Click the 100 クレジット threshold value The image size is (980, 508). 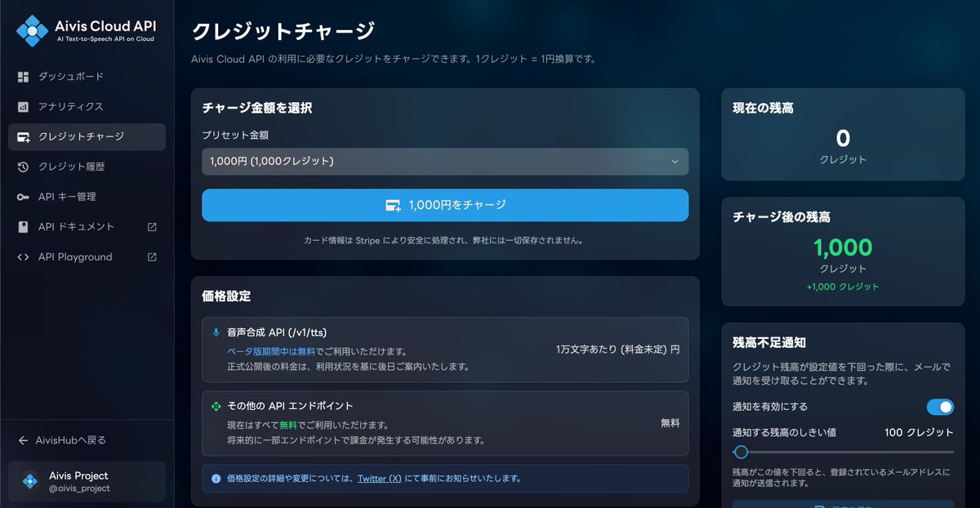(x=919, y=433)
